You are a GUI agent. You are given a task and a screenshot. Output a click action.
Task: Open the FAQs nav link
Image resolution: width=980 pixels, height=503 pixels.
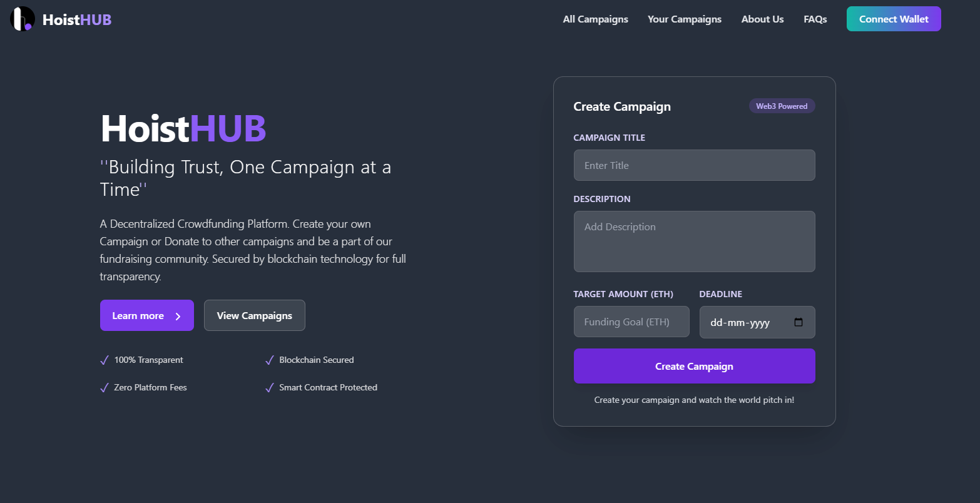pos(815,19)
